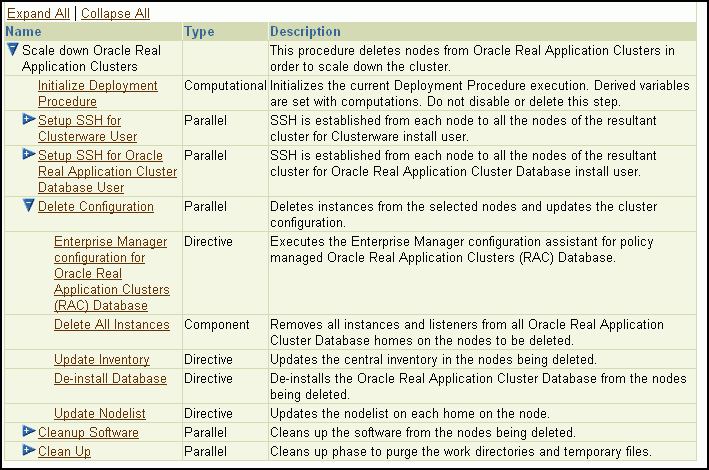
Task: Expand the Setup SSH for Clusterware User step
Action: point(29,119)
